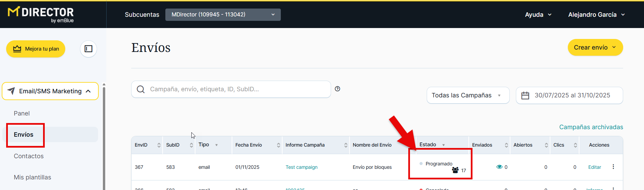Open the date range calendar icon
This screenshot has height=190, width=644.
coord(525,96)
